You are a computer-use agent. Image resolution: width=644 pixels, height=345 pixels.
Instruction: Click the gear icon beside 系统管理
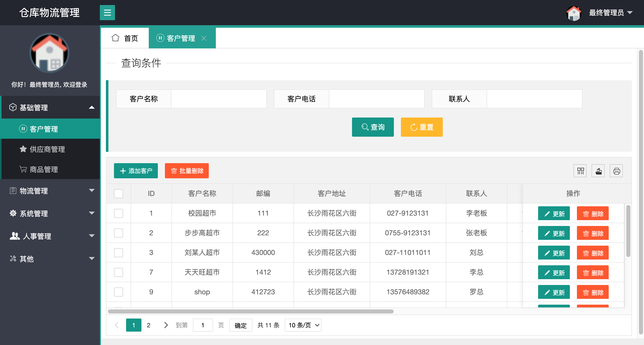pyautogui.click(x=13, y=213)
